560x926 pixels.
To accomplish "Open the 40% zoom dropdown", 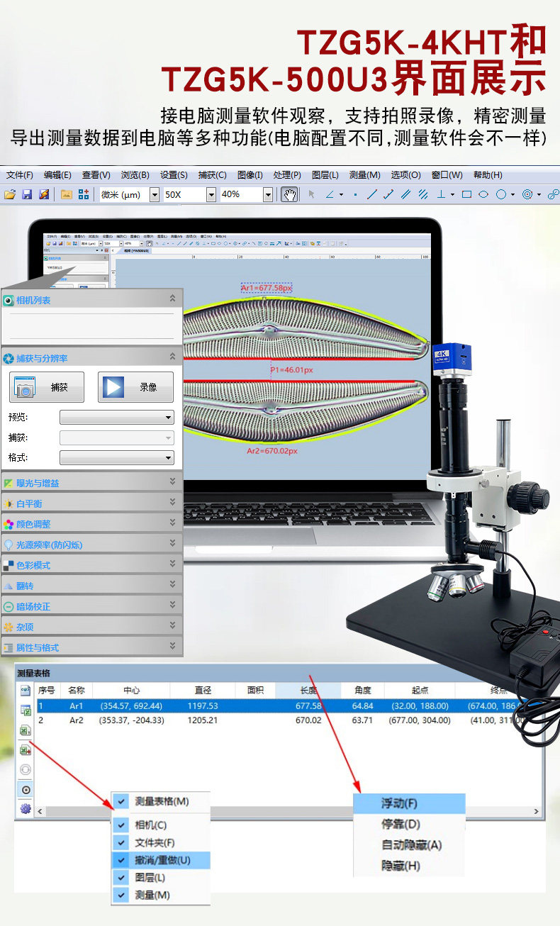I will pyautogui.click(x=268, y=194).
